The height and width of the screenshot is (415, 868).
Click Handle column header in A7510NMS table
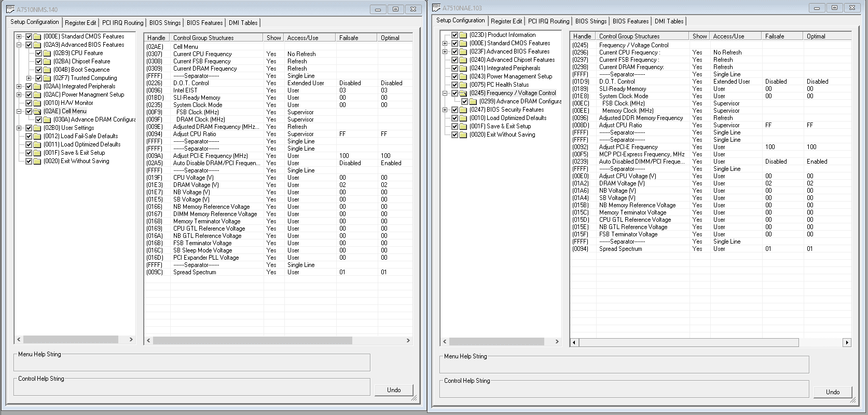[157, 38]
